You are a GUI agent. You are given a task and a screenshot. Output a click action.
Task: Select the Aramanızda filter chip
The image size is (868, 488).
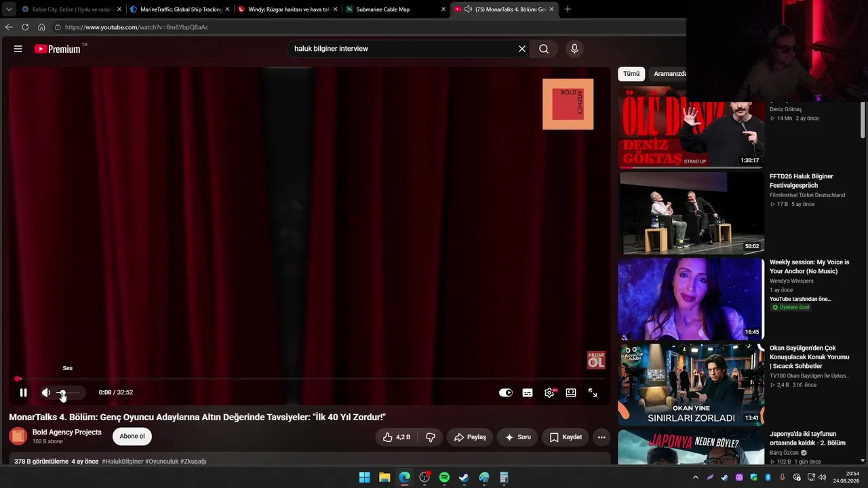[667, 74]
